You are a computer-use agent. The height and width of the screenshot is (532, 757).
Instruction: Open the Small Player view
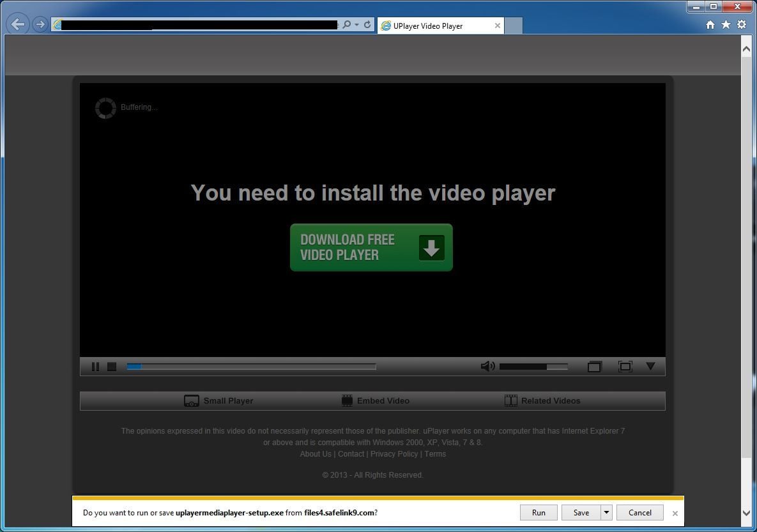coord(218,400)
